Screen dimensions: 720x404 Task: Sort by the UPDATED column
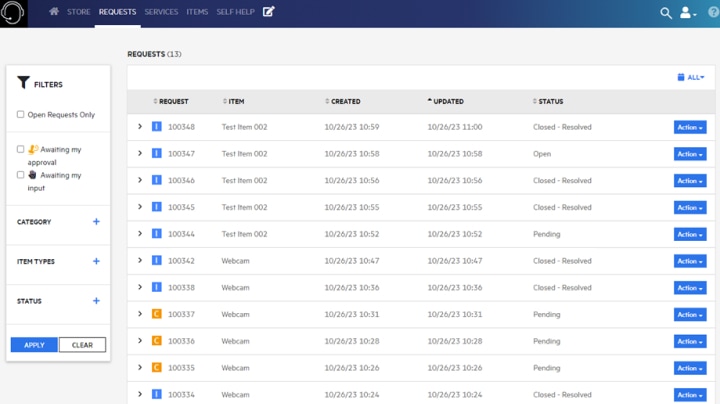(x=445, y=101)
